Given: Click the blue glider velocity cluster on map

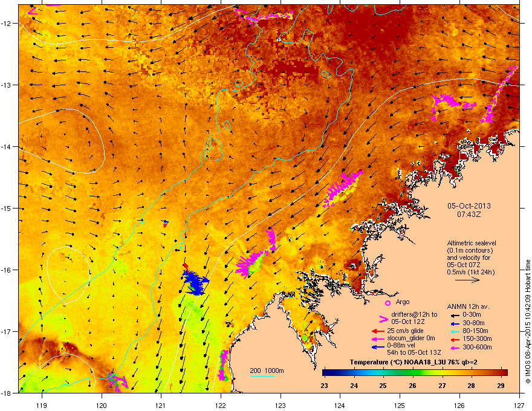Looking at the screenshot, I should coord(196,282).
